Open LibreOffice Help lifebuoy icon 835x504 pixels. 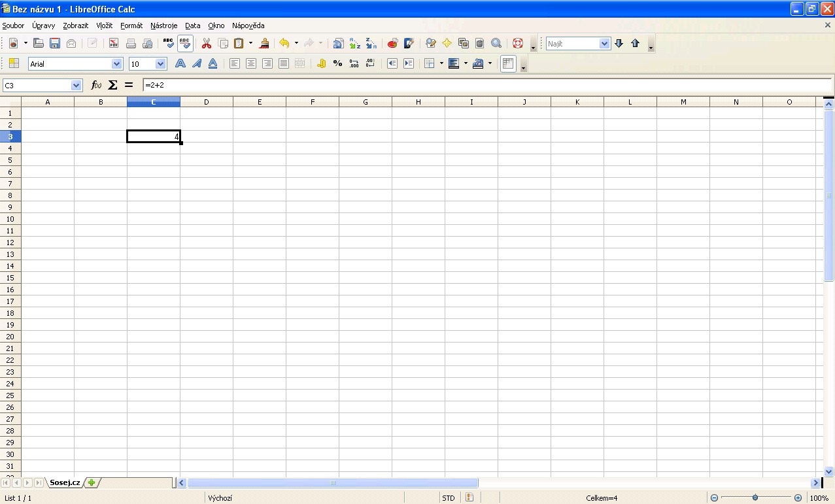[x=518, y=44]
